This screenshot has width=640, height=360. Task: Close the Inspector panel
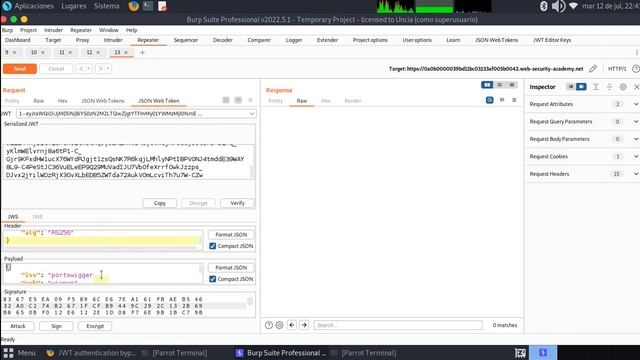coord(636,87)
